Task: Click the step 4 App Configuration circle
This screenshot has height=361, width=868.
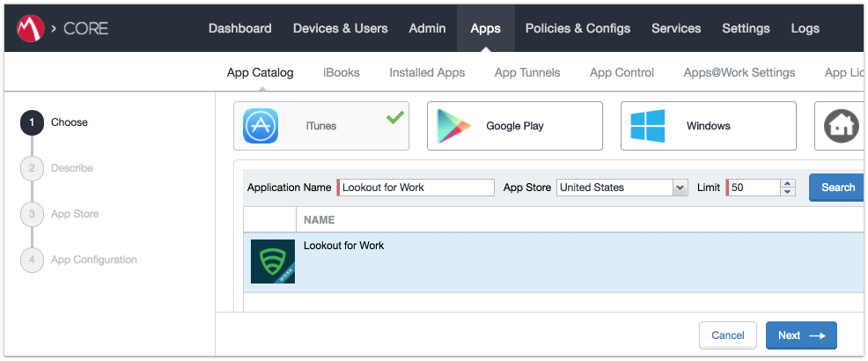Action: pos(32,261)
